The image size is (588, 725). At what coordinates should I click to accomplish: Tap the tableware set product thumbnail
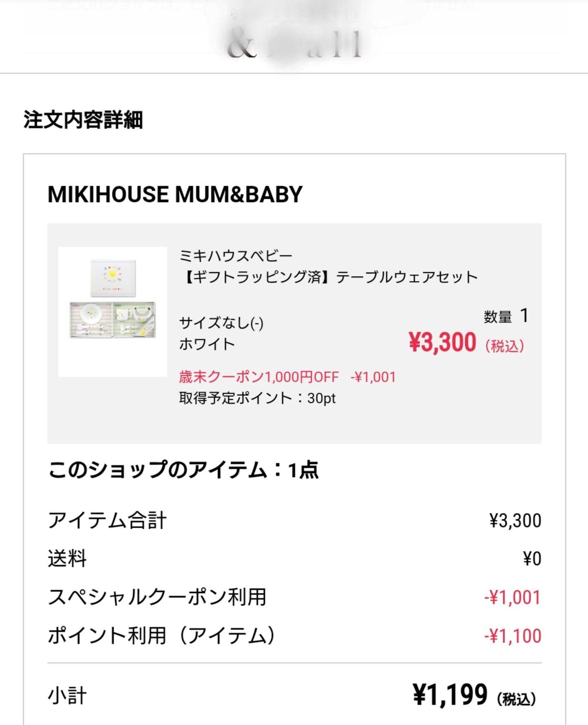point(113,311)
